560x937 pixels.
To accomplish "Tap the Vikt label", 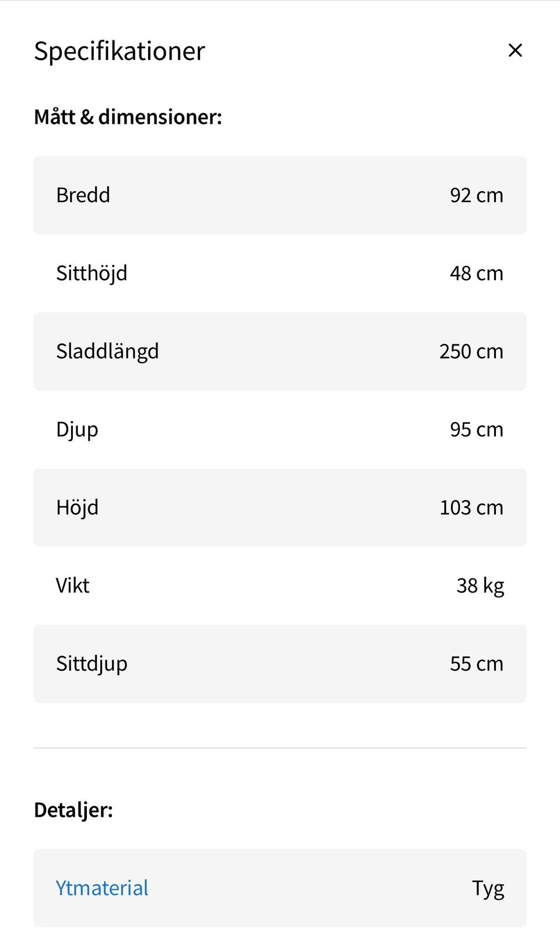I will tap(73, 586).
